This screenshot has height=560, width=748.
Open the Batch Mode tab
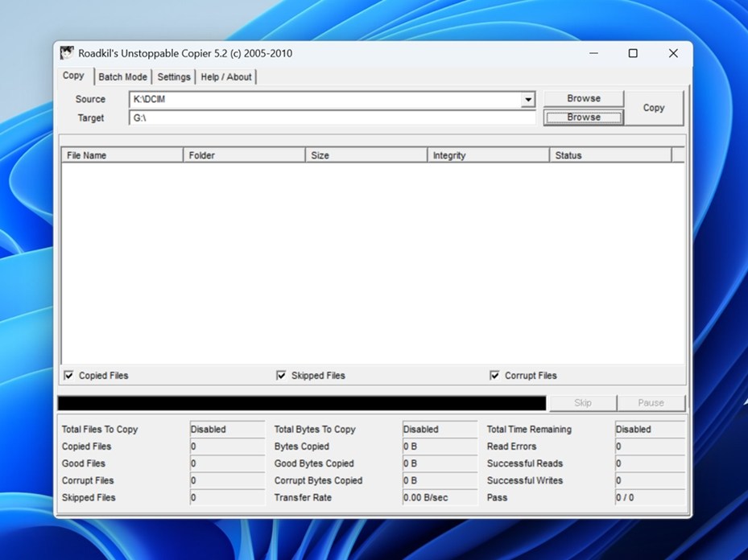[122, 76]
